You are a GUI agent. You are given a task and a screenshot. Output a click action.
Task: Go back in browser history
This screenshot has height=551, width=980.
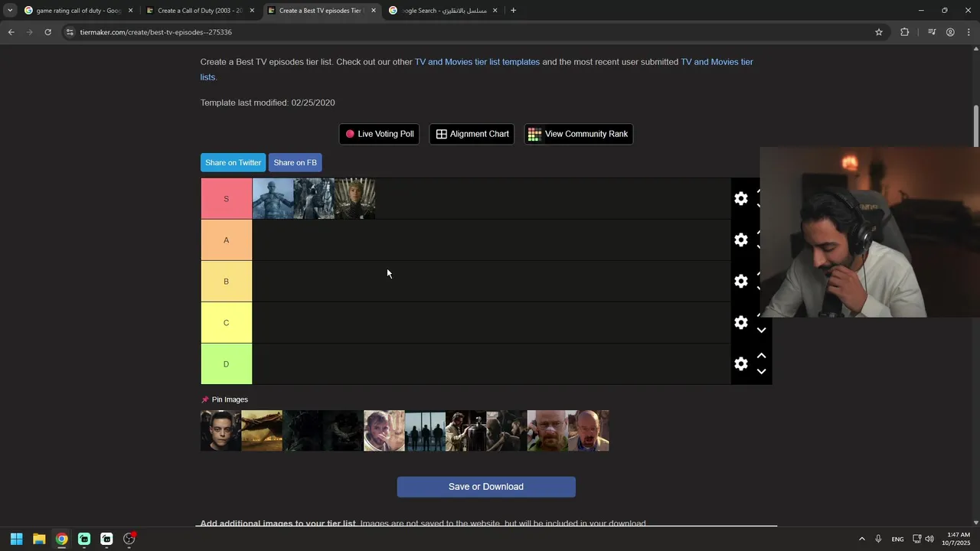[x=11, y=32]
